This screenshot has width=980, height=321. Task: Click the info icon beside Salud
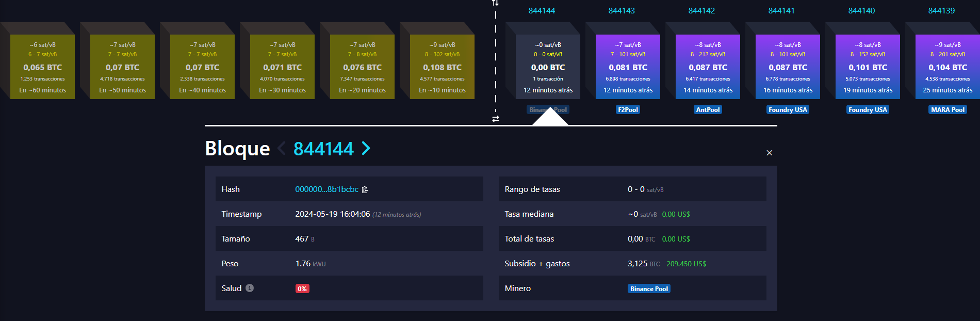point(250,288)
